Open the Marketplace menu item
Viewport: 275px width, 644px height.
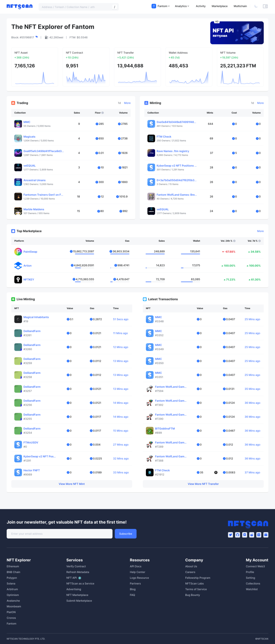tap(219, 6)
